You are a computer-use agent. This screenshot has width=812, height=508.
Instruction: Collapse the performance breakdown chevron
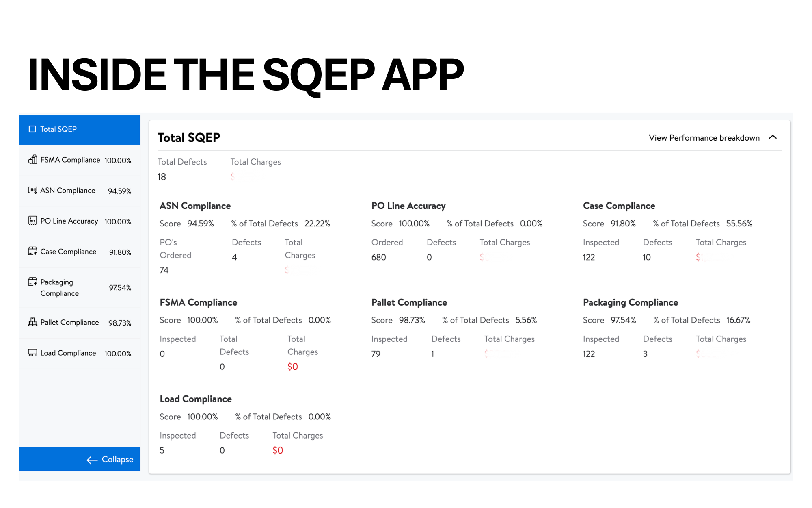click(x=773, y=137)
